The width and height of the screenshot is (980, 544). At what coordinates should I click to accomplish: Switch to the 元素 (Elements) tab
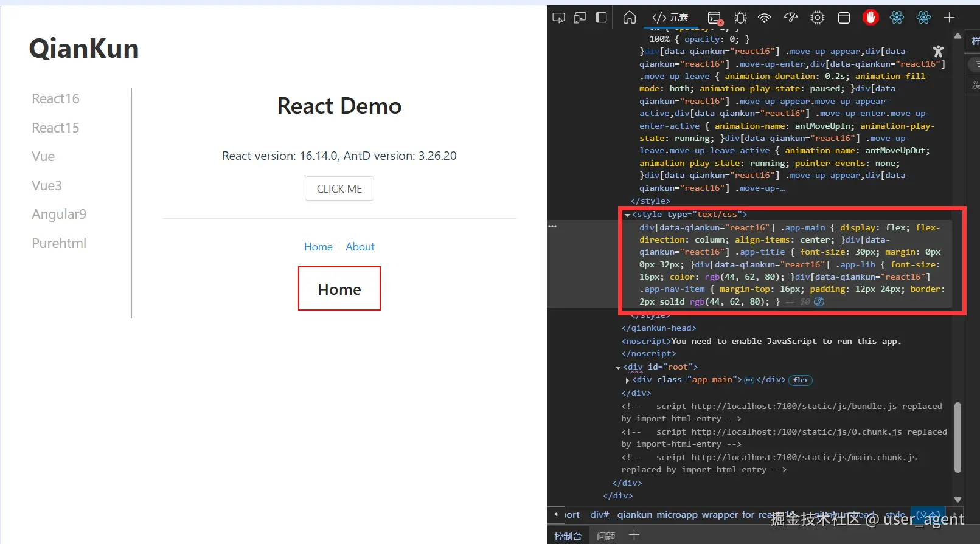click(670, 18)
